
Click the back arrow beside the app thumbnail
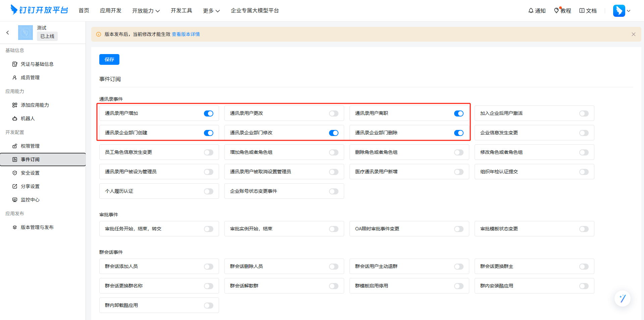pos(8,33)
